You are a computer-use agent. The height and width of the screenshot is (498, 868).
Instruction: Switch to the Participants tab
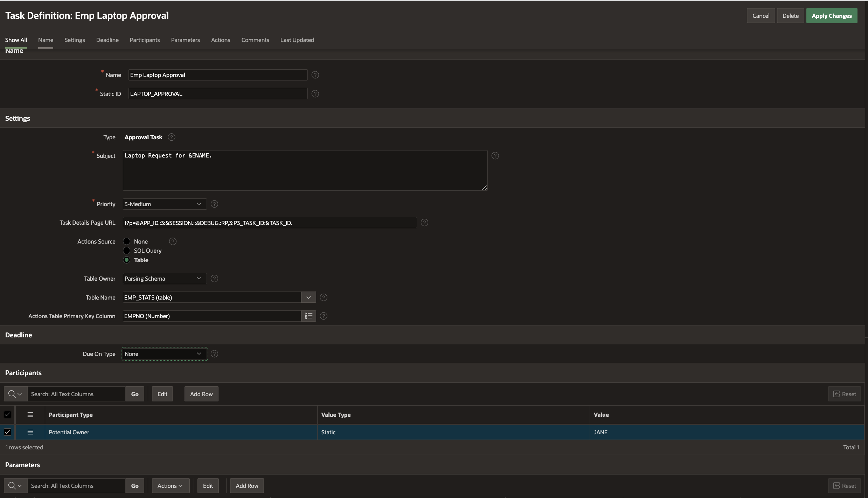[x=145, y=40]
